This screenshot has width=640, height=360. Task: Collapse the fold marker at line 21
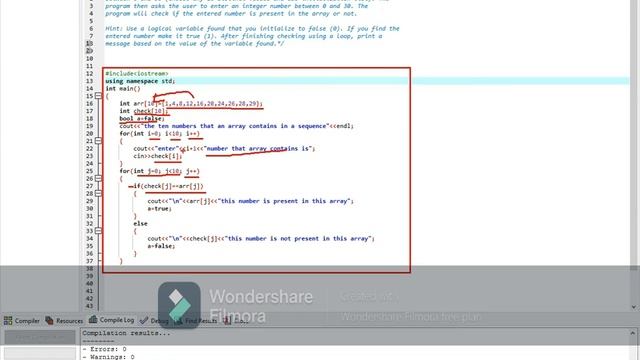98,141
